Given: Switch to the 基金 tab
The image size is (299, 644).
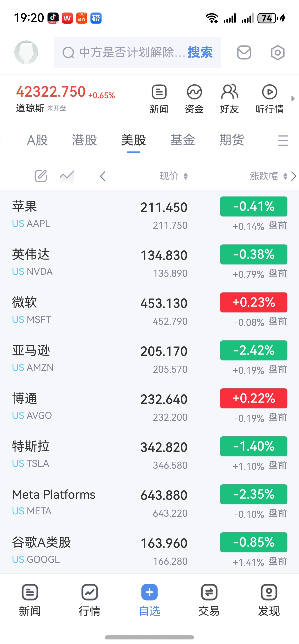Looking at the screenshot, I should pos(183,140).
